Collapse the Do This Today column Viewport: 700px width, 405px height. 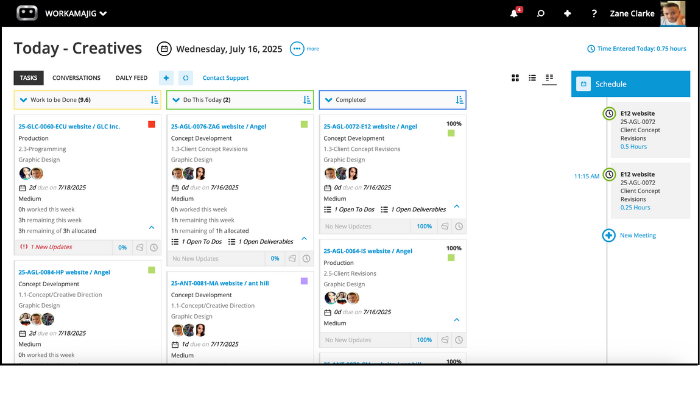click(x=176, y=100)
